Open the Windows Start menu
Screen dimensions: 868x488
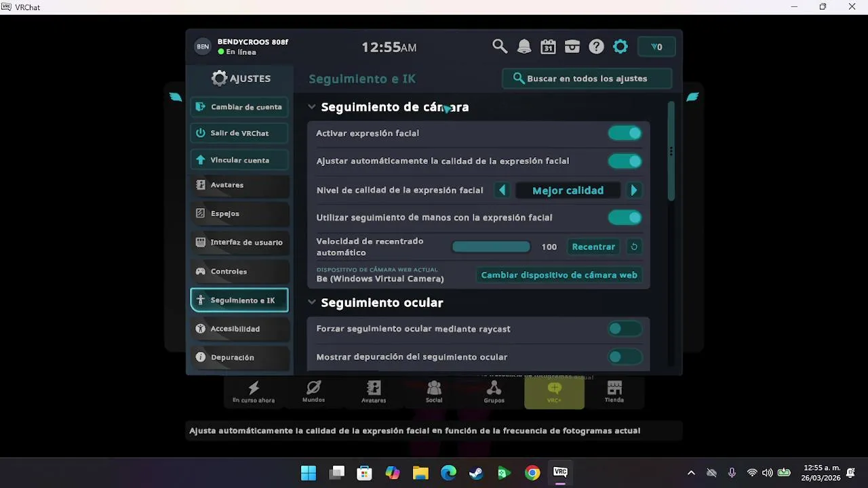coord(309,472)
